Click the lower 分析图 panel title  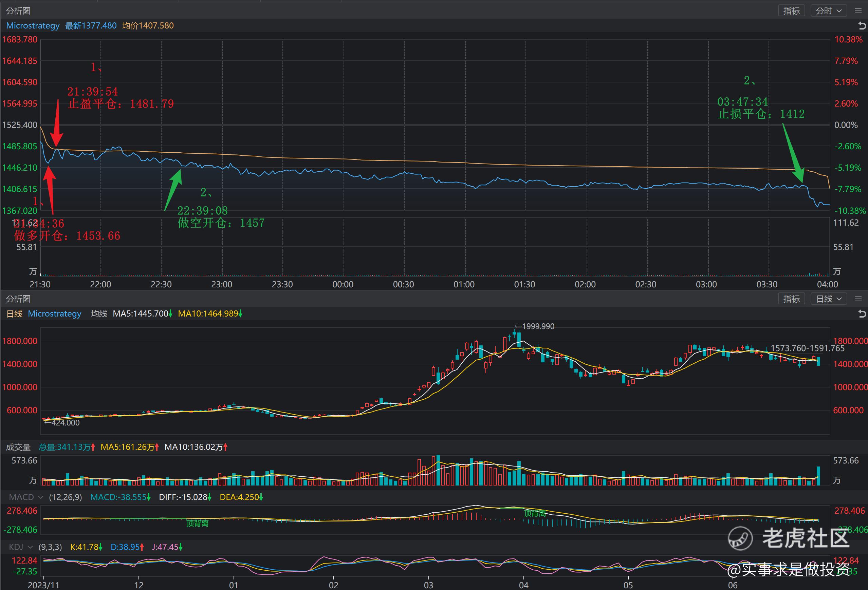18,299
